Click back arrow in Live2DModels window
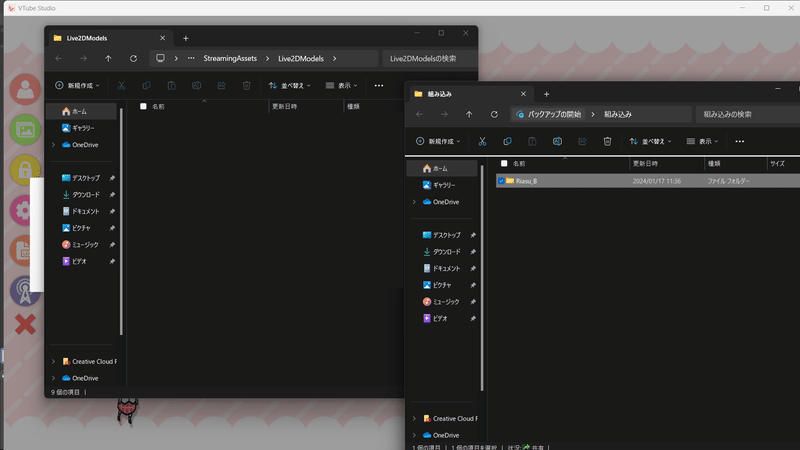This screenshot has height=450, width=800. [x=59, y=59]
